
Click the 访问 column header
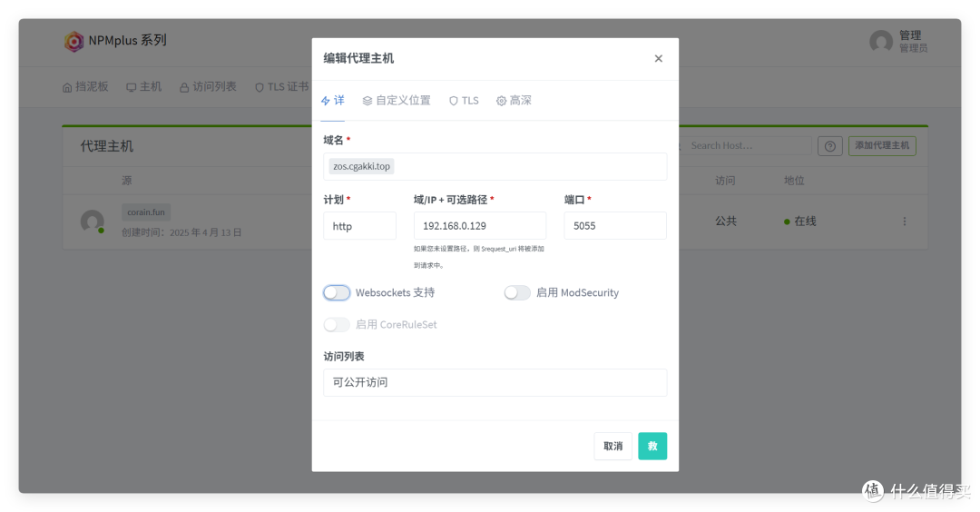[x=725, y=181]
